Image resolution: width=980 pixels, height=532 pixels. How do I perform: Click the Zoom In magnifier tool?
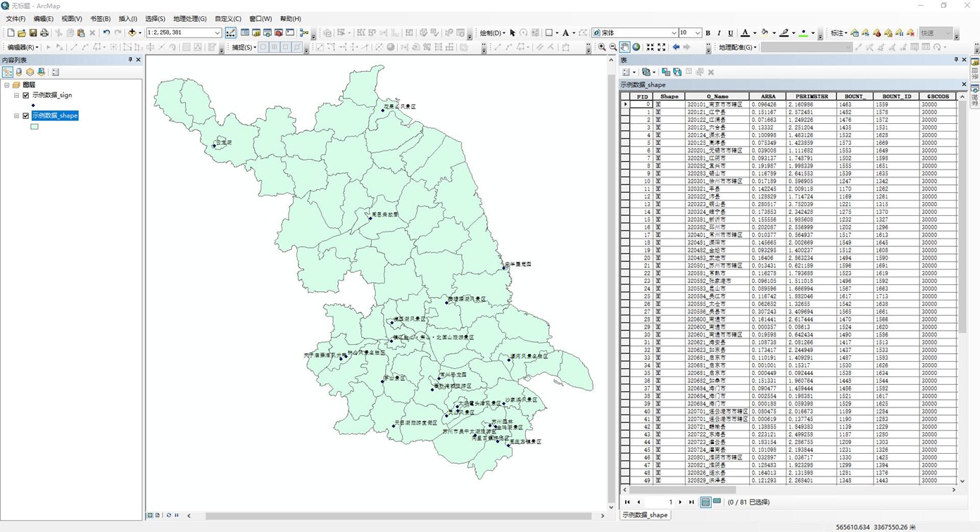click(602, 47)
